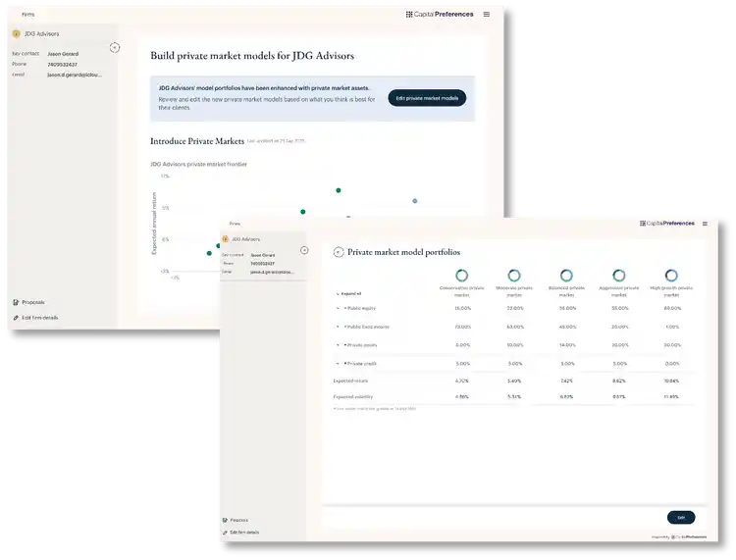736x560 pixels.
Task: Click Moderate private market donut icon
Action: (514, 277)
